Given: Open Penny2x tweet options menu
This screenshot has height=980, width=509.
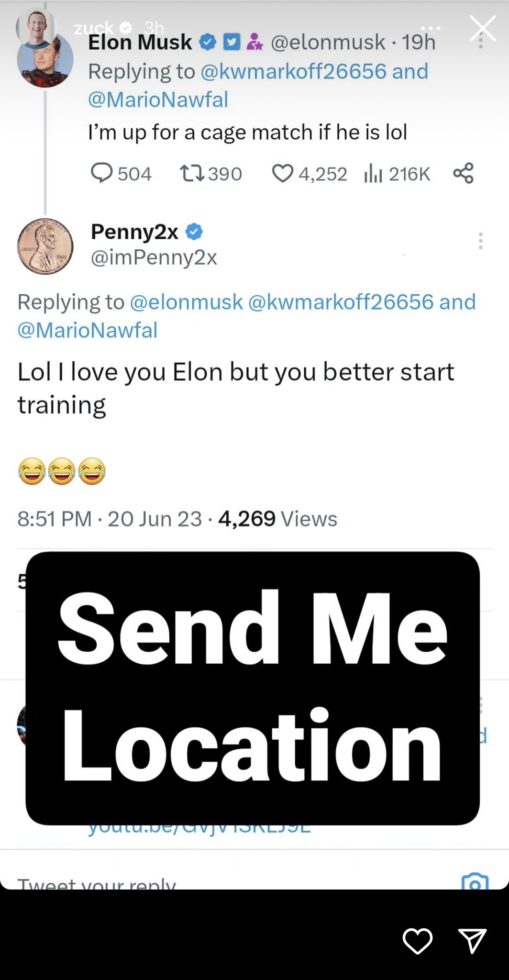Looking at the screenshot, I should click(480, 241).
